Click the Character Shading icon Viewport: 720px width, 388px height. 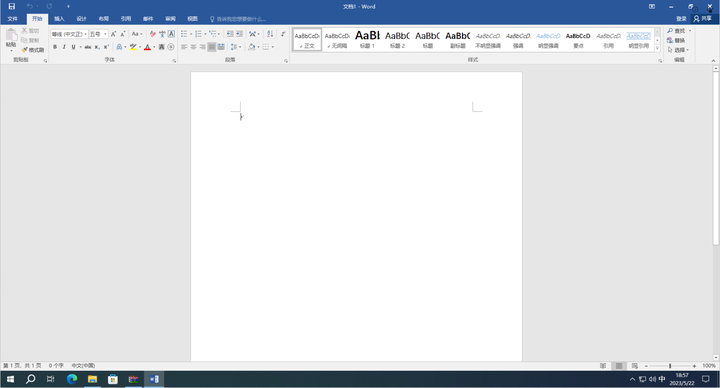[x=162, y=47]
